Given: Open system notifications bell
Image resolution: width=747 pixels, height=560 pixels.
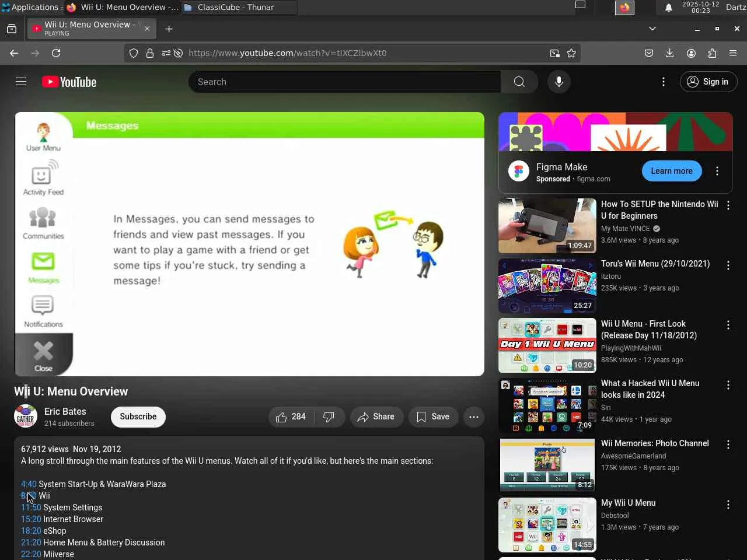Looking at the screenshot, I should 669,8.
